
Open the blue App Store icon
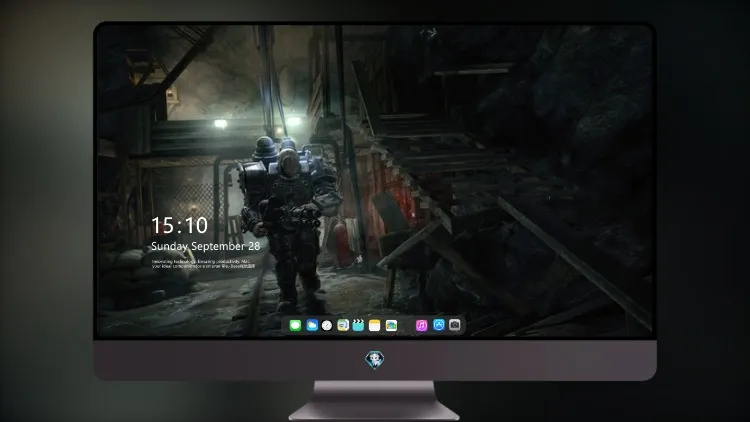coord(439,325)
